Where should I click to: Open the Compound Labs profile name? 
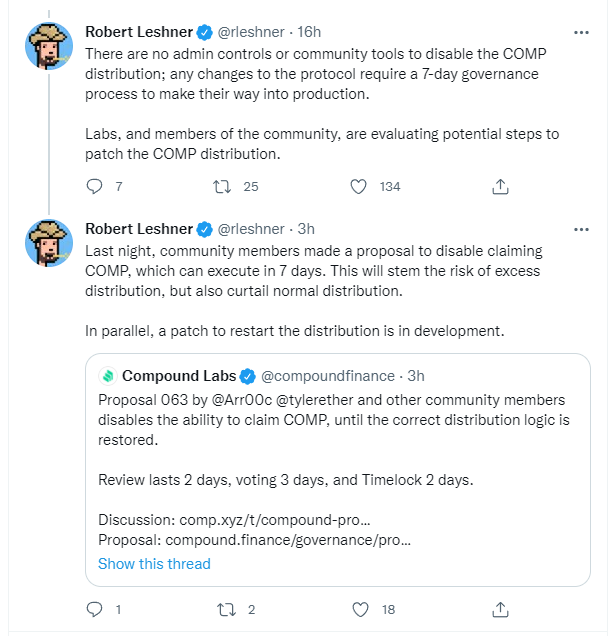click(179, 376)
